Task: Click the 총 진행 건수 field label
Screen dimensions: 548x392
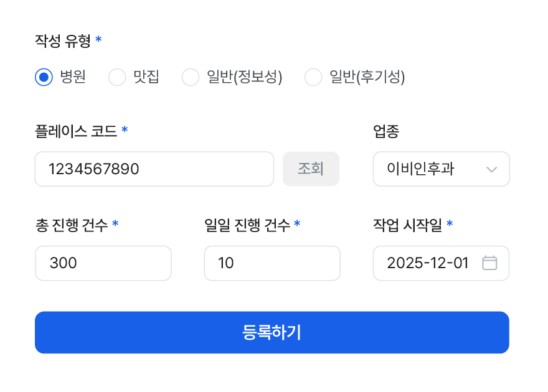Action: (72, 225)
